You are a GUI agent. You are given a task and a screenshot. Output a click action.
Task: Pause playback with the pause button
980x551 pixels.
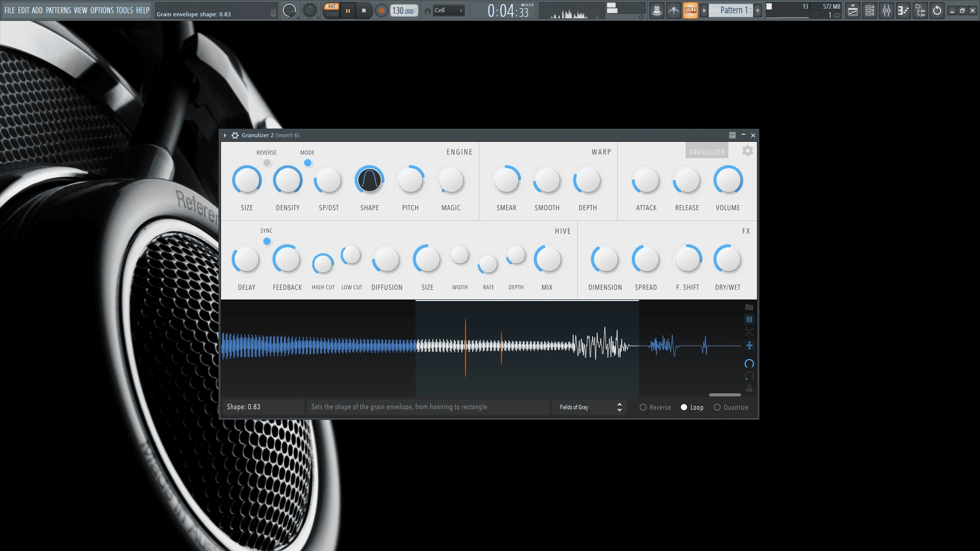[348, 11]
